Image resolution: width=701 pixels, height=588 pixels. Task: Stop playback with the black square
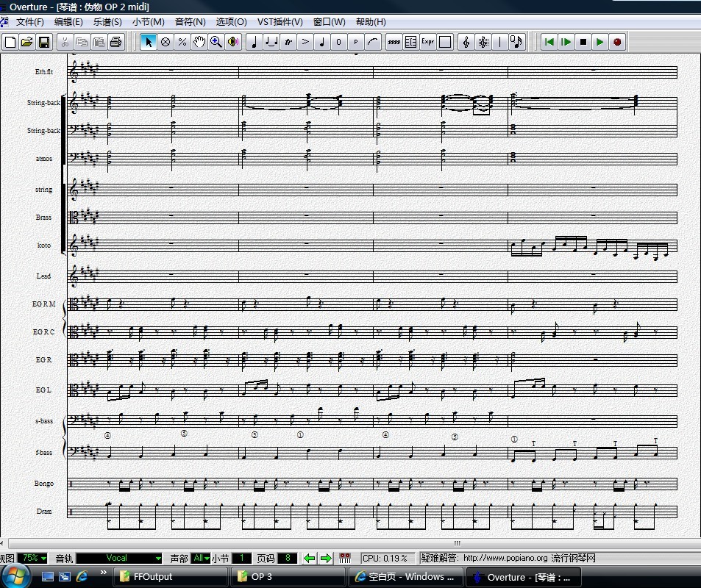(x=583, y=42)
